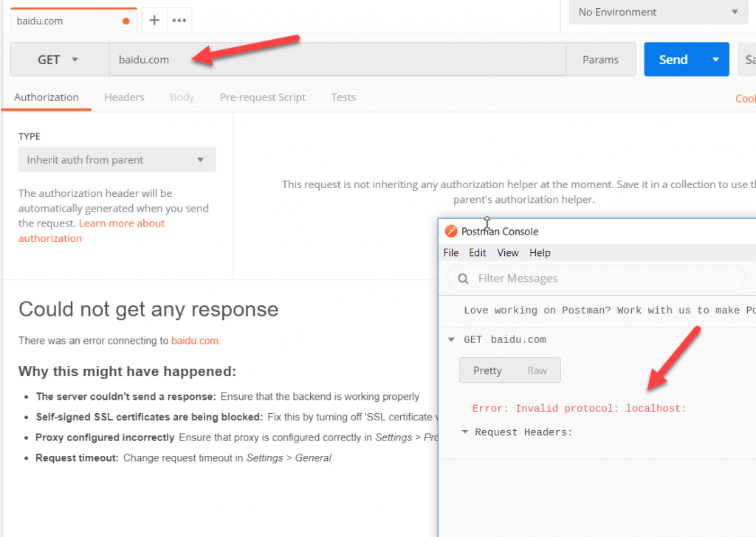
Task: Open a new request tab with the plus icon
Action: click(154, 20)
